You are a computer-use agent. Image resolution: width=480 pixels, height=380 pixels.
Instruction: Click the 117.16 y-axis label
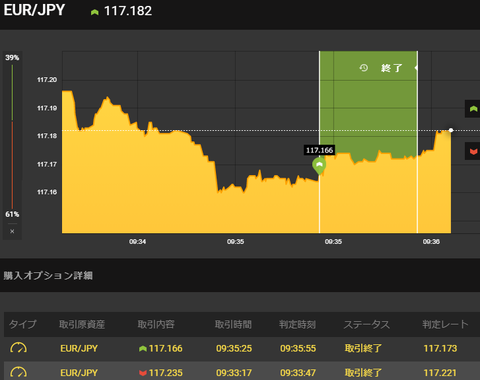coord(47,192)
